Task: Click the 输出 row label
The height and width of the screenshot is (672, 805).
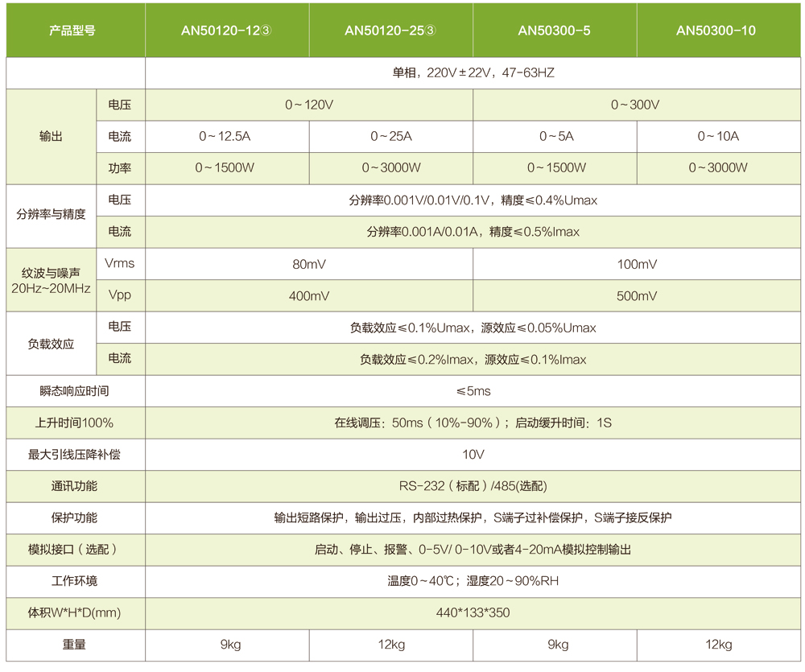Action: pos(52,136)
